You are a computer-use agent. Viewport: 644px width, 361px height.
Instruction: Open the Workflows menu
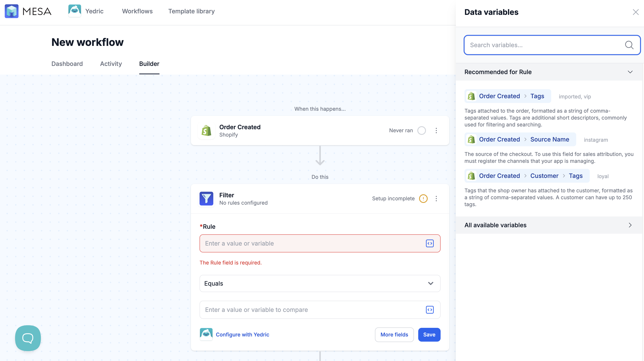(x=137, y=11)
